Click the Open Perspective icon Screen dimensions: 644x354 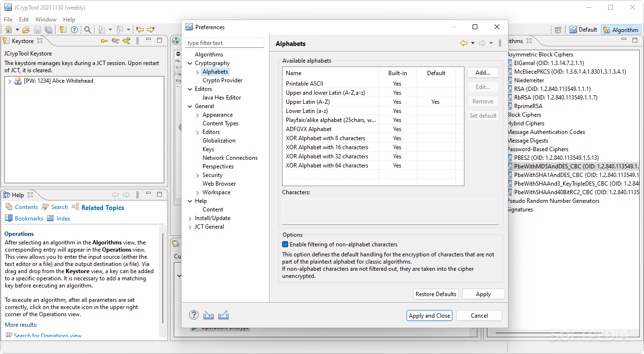[x=558, y=30]
